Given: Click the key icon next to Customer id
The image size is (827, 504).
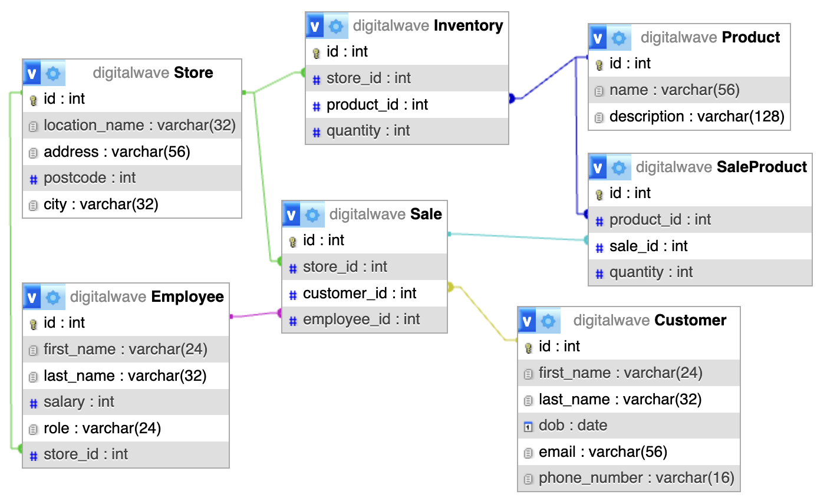Looking at the screenshot, I should click(528, 346).
